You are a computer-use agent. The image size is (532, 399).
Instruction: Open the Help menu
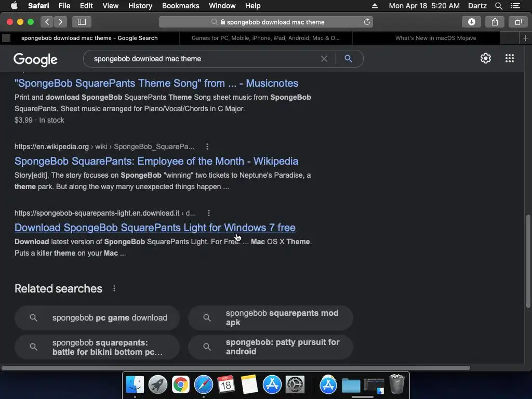[x=253, y=6]
